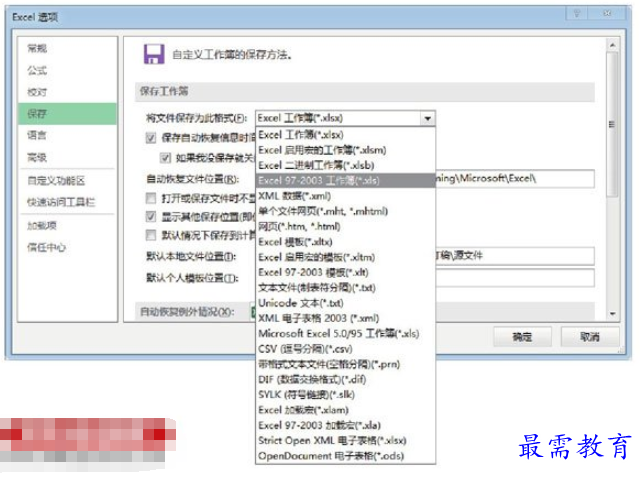
Task: Confirm with the 确定 button
Action: 522,337
